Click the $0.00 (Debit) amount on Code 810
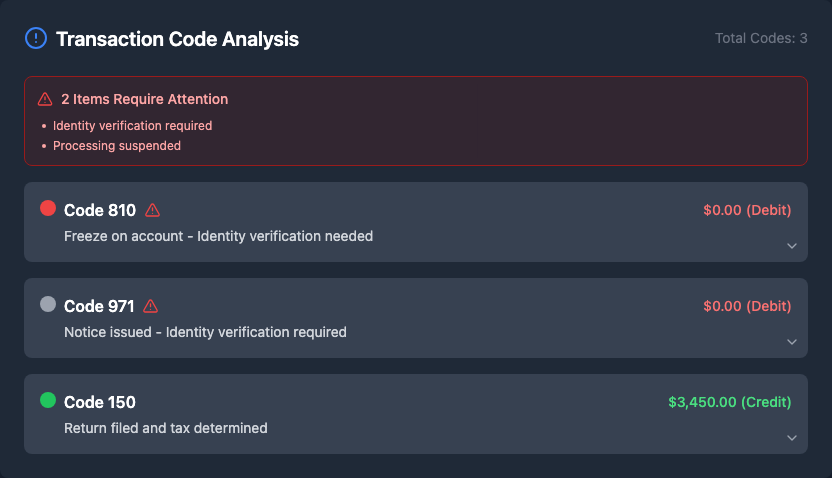Screen dimensions: 832x478 click(x=746, y=210)
